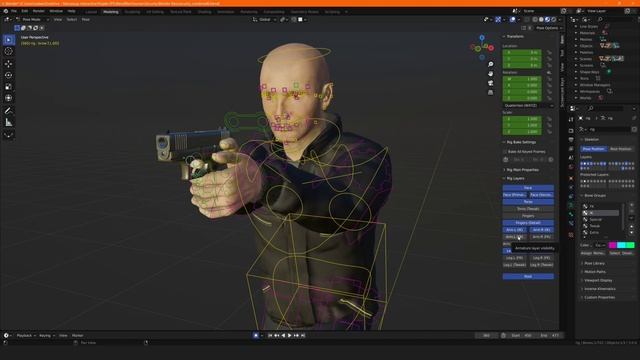
Task: Click the blue Z axis gizmo ball
Action: pyautogui.click(x=482, y=38)
